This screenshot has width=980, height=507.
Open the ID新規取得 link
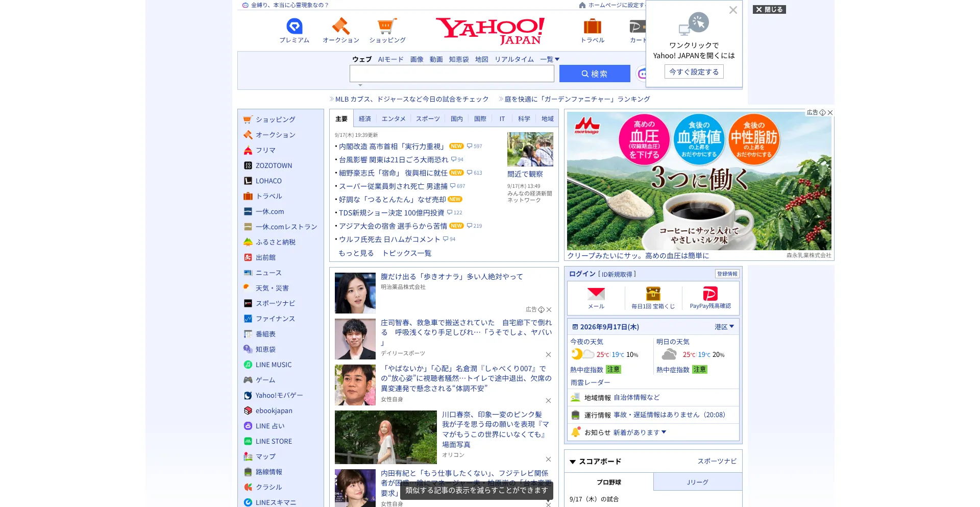point(617,274)
